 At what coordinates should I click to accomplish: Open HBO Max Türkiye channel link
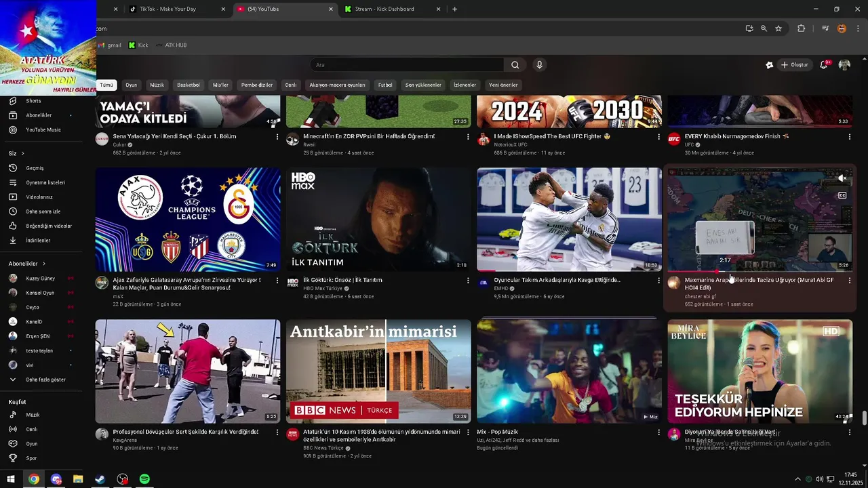point(323,289)
